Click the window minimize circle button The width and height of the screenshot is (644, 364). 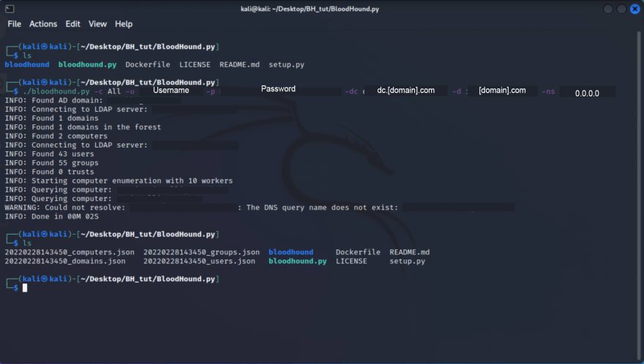608,9
